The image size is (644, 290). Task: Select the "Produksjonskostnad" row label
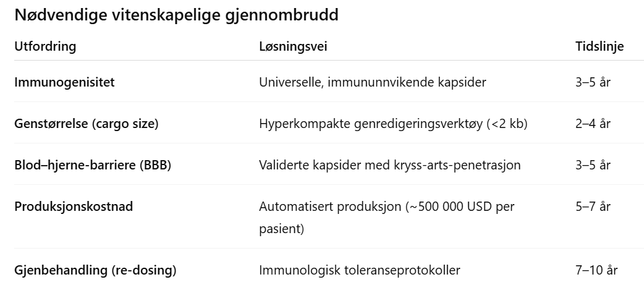pos(74,207)
